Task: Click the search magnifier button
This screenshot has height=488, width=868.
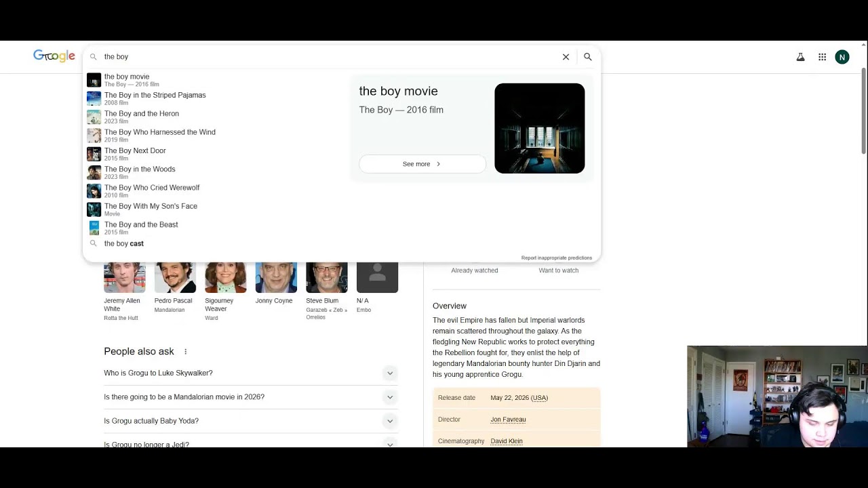Action: click(588, 57)
